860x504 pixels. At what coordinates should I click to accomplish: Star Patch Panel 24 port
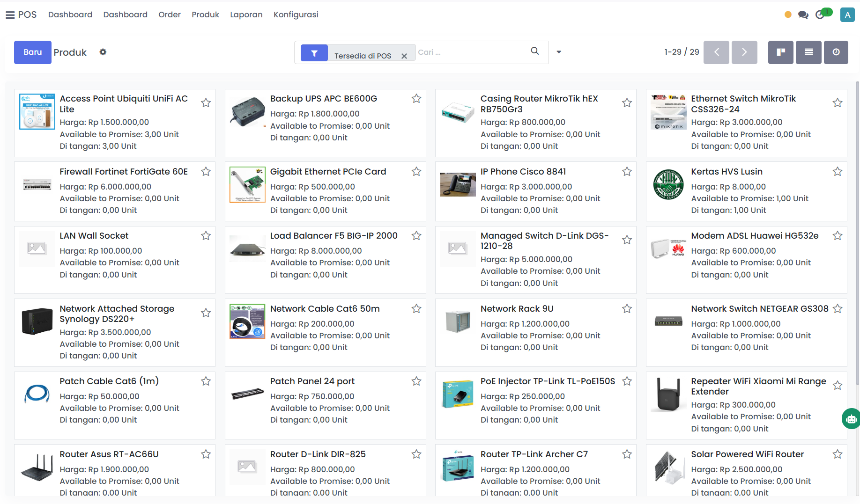[416, 381]
